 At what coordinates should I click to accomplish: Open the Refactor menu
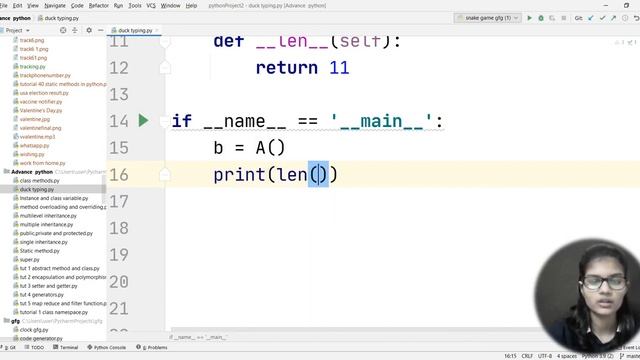[x=99, y=6]
